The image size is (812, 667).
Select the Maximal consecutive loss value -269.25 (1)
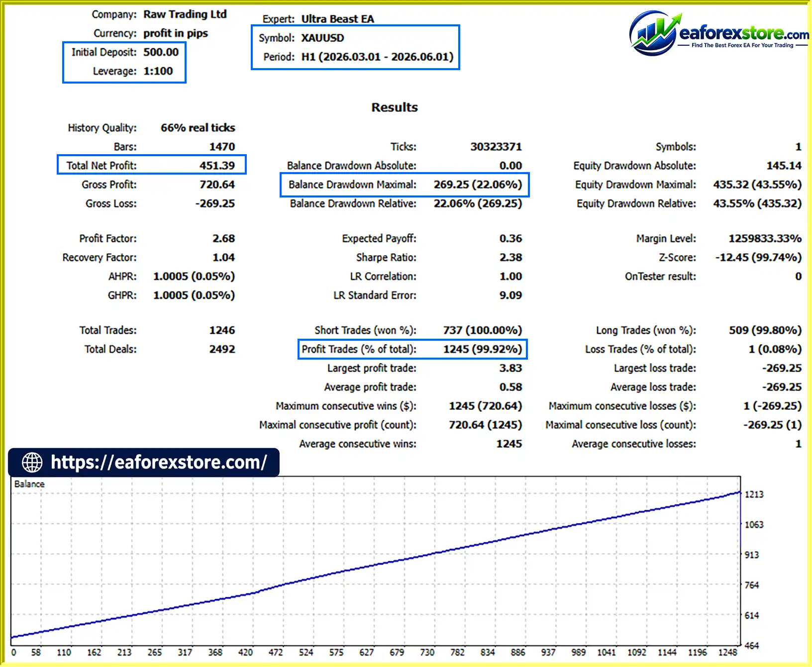tap(773, 425)
